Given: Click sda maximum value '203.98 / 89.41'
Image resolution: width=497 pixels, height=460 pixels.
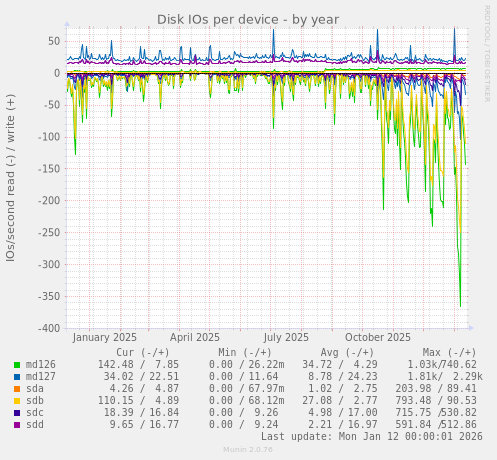Looking at the screenshot, I should (436, 389).
